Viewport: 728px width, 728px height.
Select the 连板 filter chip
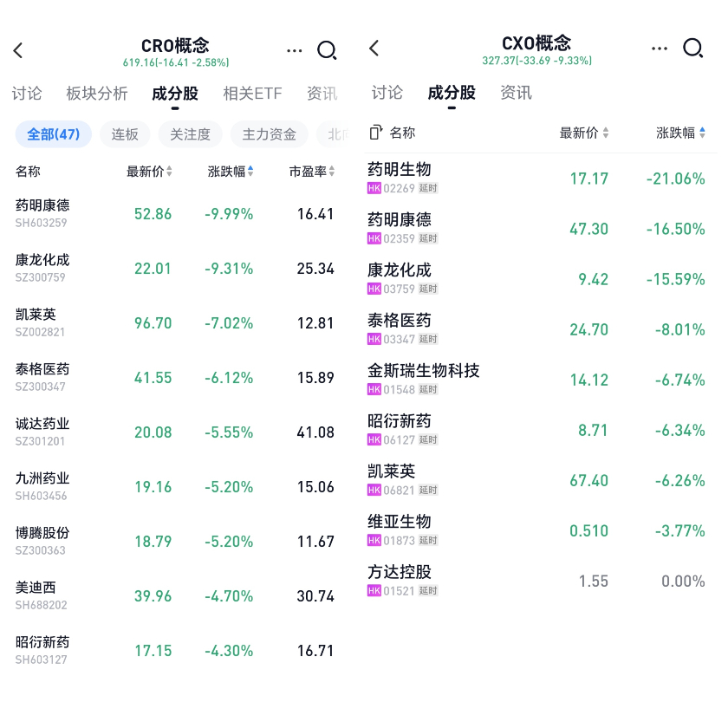tap(125, 134)
